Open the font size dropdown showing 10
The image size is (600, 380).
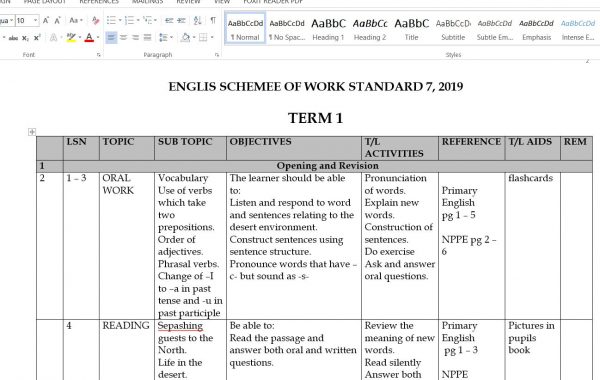36,20
